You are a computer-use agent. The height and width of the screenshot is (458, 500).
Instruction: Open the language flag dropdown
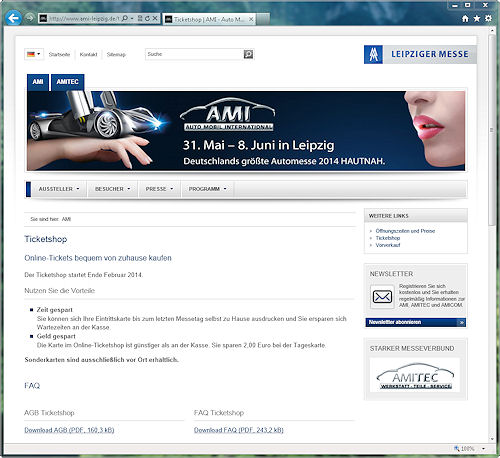pos(34,54)
